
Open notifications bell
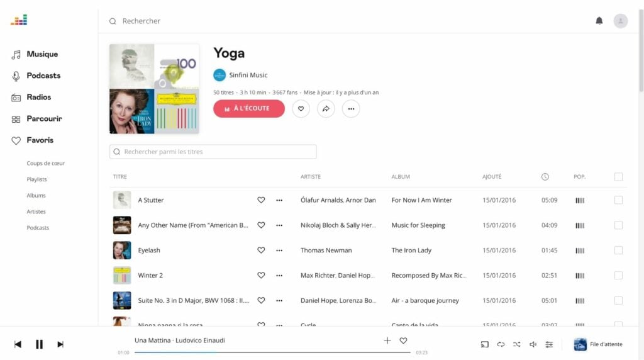[x=599, y=21]
